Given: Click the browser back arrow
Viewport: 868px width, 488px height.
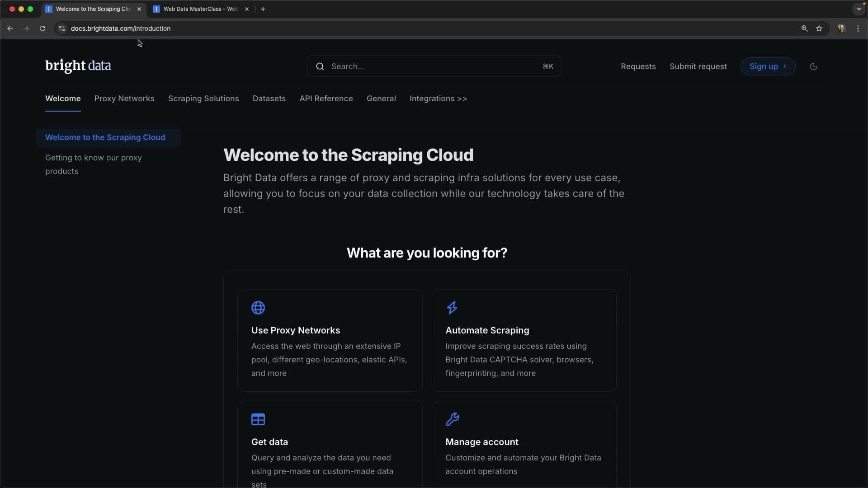Looking at the screenshot, I should click(10, 28).
